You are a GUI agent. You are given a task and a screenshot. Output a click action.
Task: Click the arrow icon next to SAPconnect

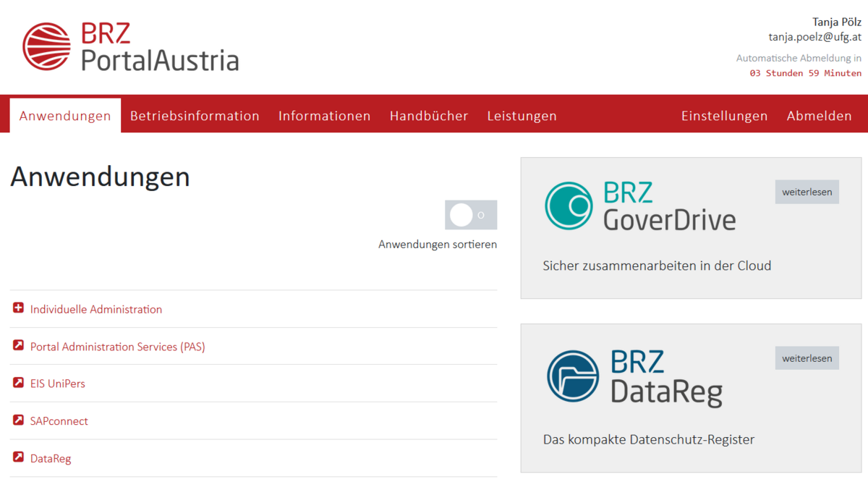pos(19,420)
